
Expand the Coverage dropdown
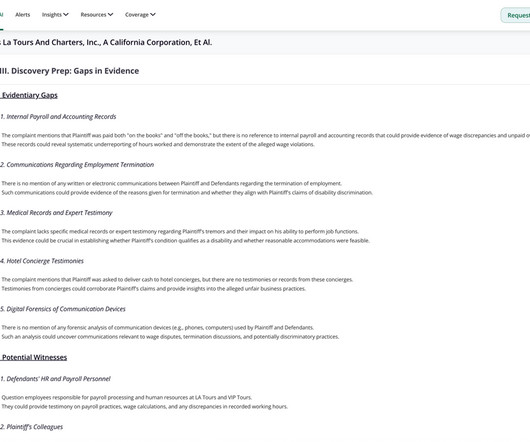point(140,15)
